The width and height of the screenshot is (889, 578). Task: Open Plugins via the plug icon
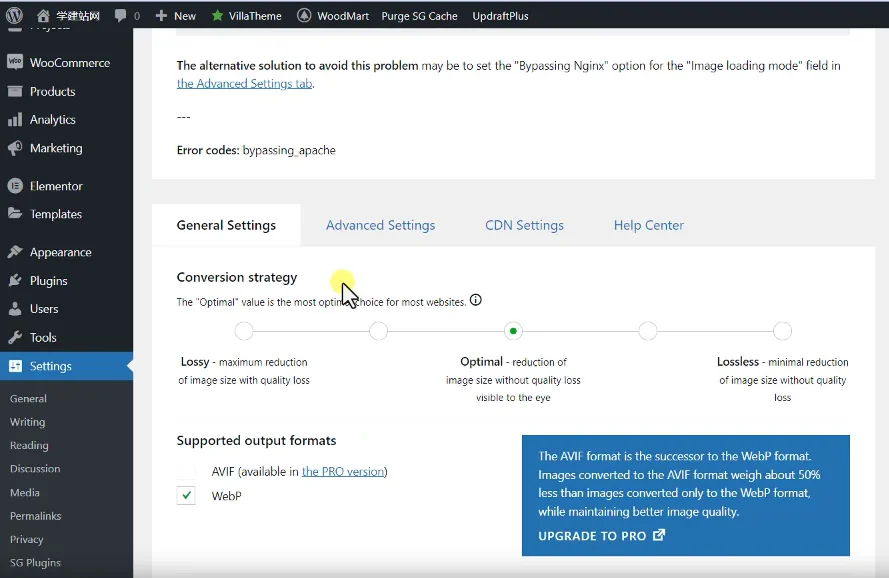pos(15,281)
